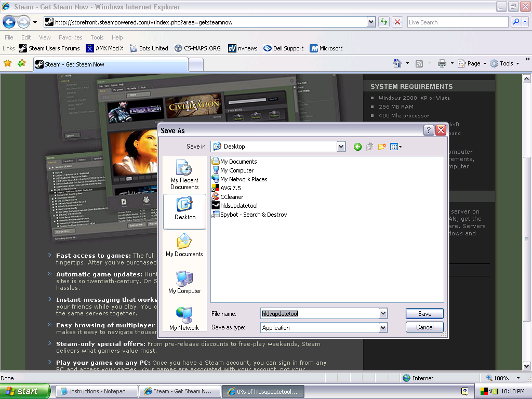Open the Steam Users Forums link
This screenshot has height=399, width=532.
pyautogui.click(x=49, y=48)
